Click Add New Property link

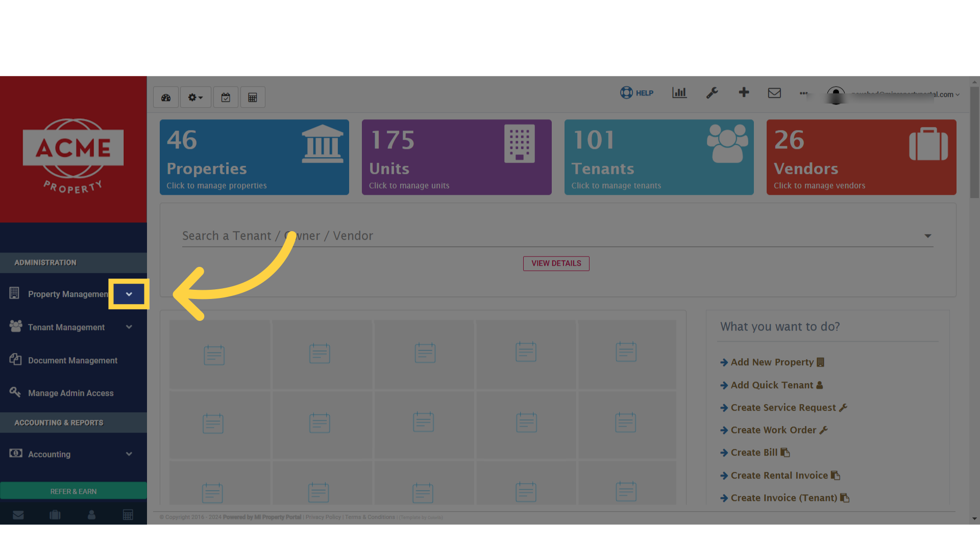pyautogui.click(x=772, y=362)
